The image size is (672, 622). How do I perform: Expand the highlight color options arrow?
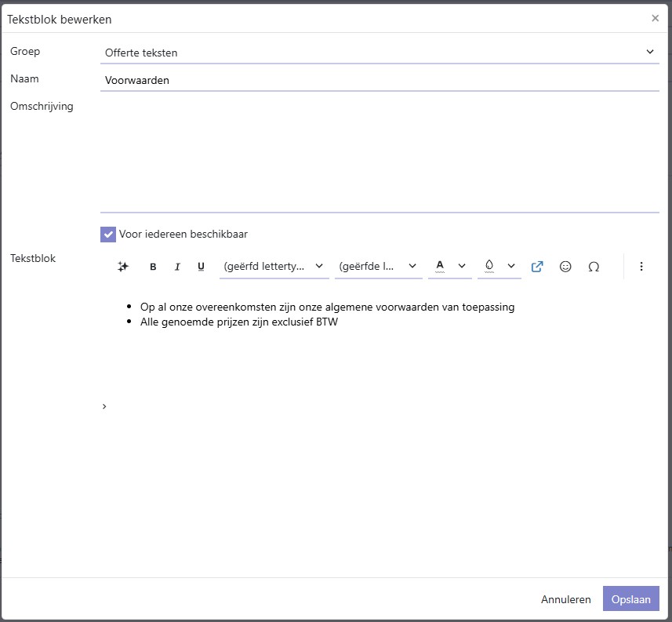(x=510, y=266)
